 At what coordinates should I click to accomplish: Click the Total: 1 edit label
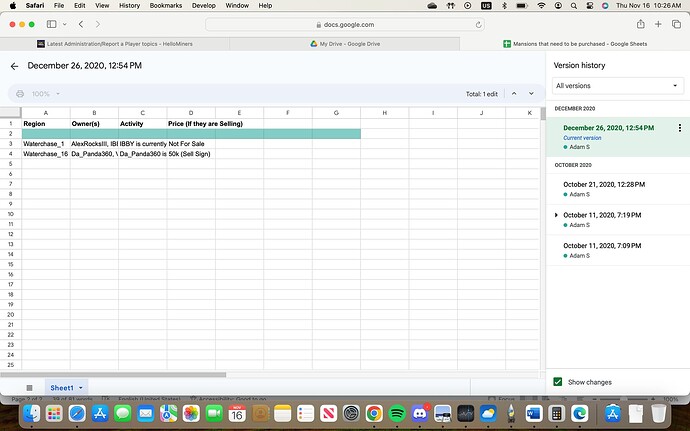point(481,94)
